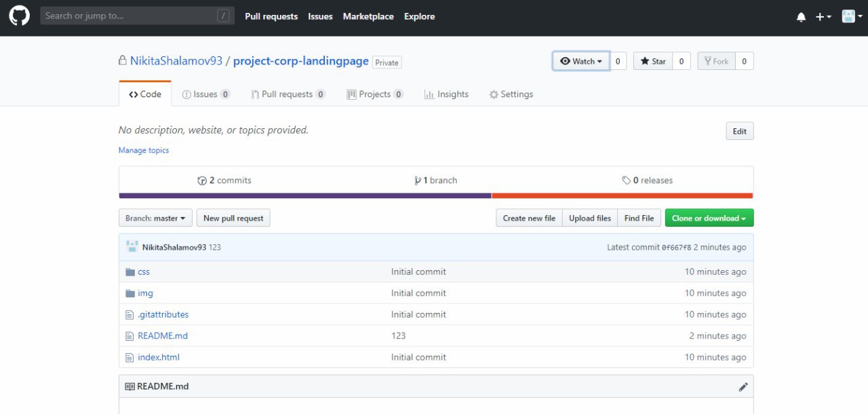The width and height of the screenshot is (868, 414).
Task: Click the 2 minutes ago time for README.md
Action: (x=718, y=336)
